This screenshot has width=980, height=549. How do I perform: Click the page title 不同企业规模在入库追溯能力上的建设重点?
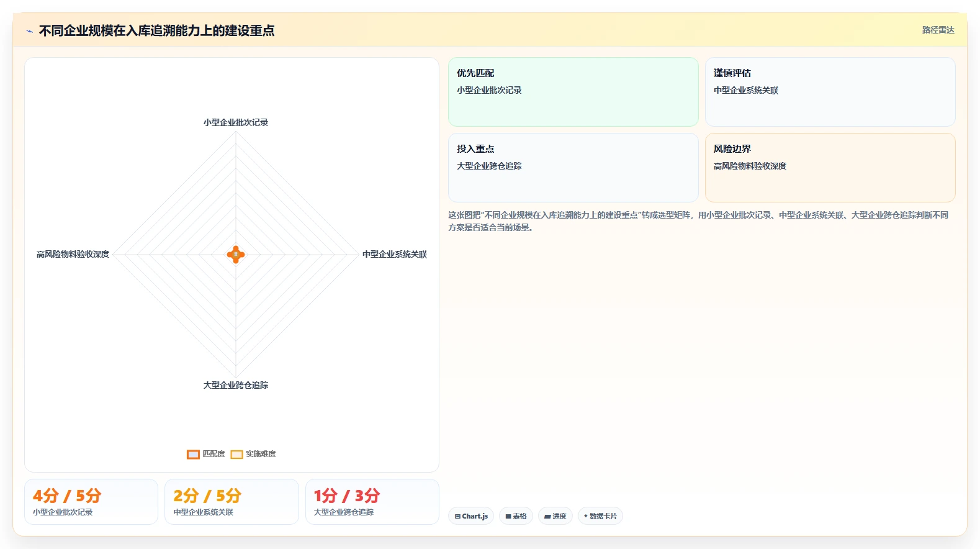point(156,30)
